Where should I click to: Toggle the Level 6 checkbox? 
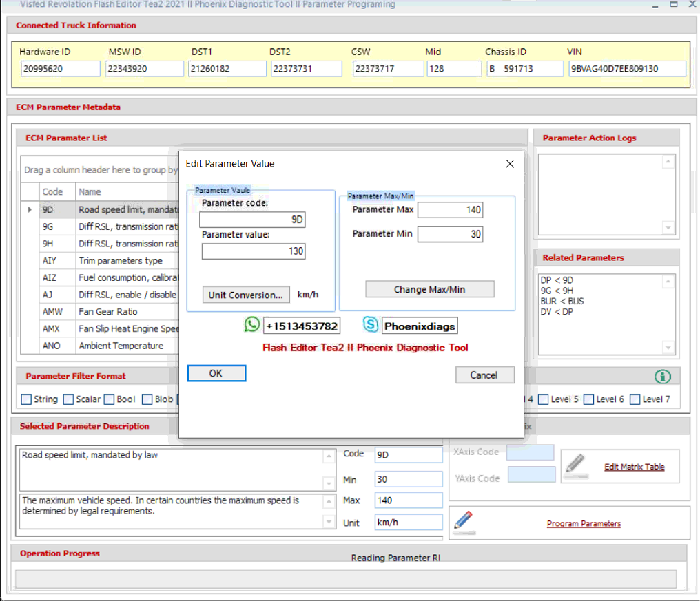[589, 399]
